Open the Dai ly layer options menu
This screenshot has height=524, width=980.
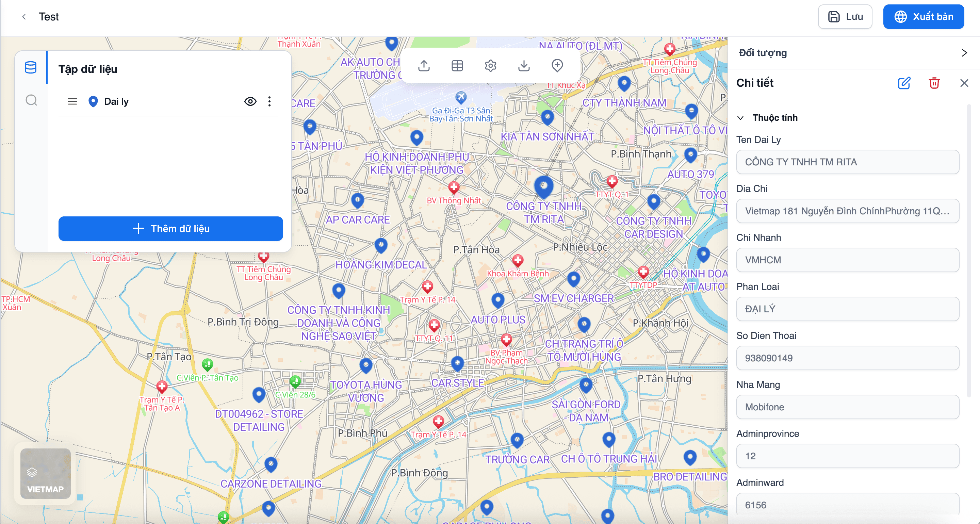coord(269,101)
